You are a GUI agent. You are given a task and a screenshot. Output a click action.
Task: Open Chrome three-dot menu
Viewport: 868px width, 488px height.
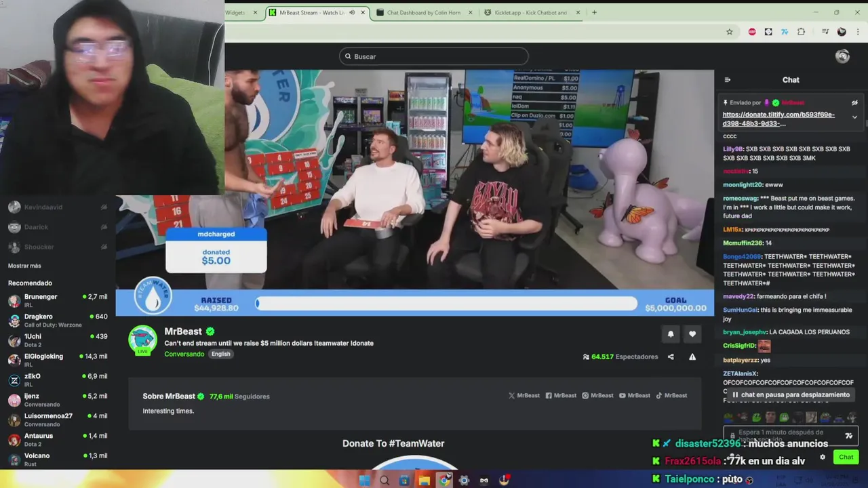(859, 32)
